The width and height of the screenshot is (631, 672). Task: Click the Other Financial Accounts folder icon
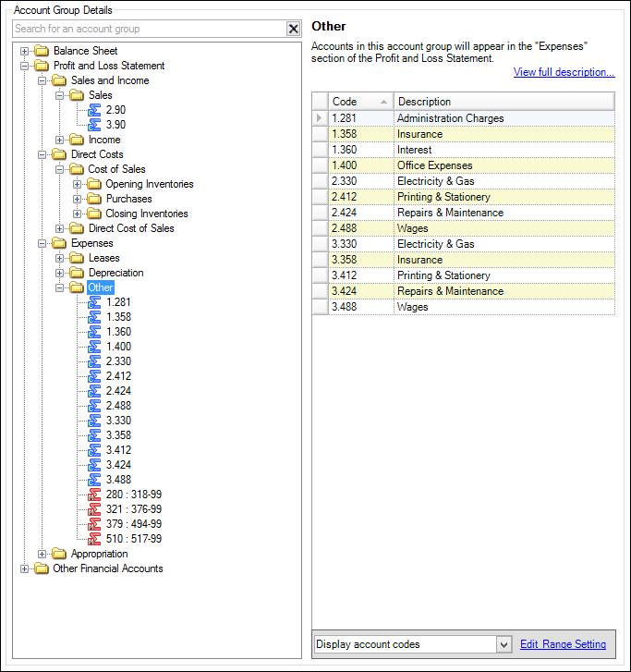click(42, 568)
